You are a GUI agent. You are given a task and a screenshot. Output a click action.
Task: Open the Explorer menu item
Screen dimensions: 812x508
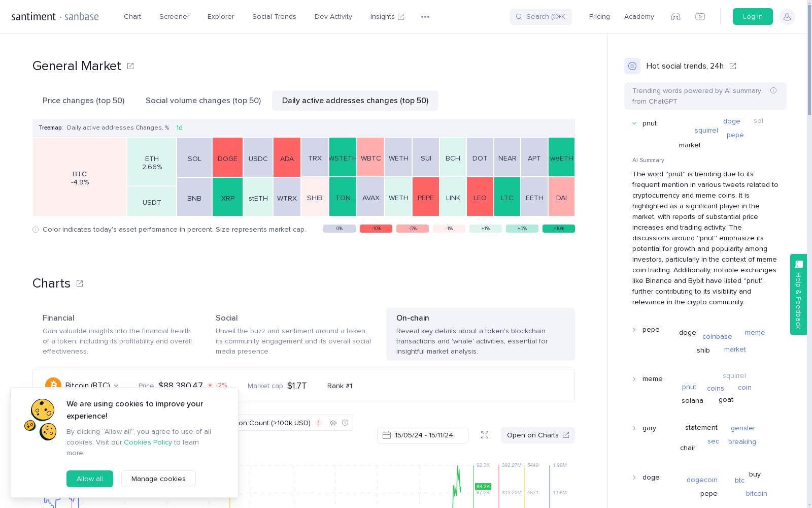[221, 17]
